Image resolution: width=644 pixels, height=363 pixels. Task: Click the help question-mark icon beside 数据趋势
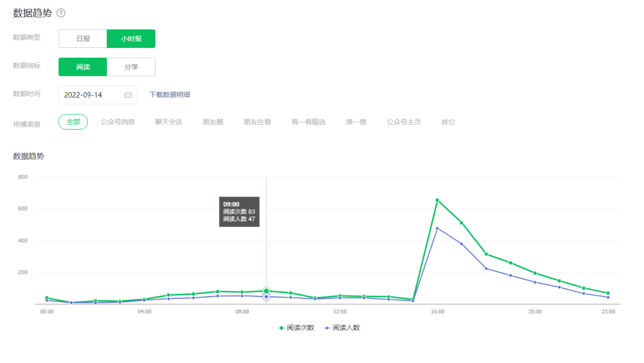[x=61, y=13]
